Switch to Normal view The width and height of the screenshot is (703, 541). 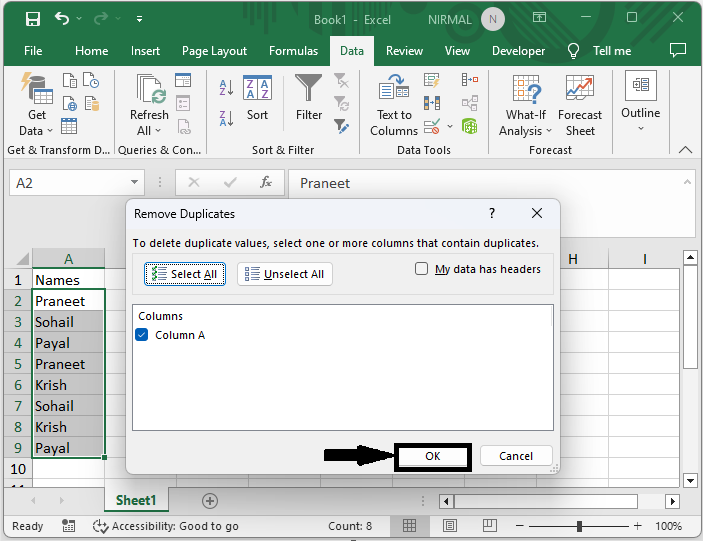409,526
